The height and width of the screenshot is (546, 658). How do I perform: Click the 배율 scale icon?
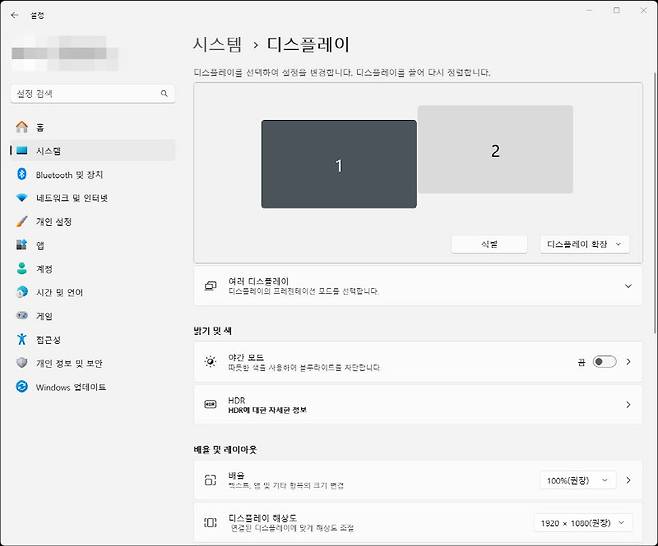coord(210,480)
